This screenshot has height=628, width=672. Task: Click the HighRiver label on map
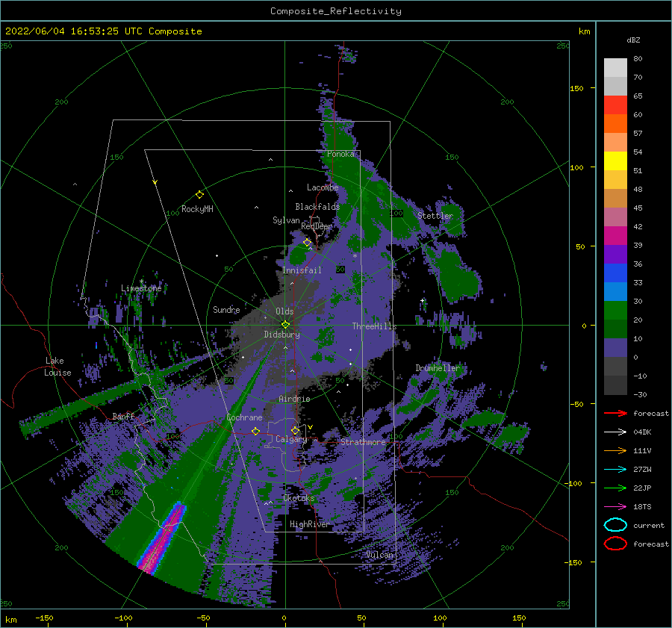(309, 524)
